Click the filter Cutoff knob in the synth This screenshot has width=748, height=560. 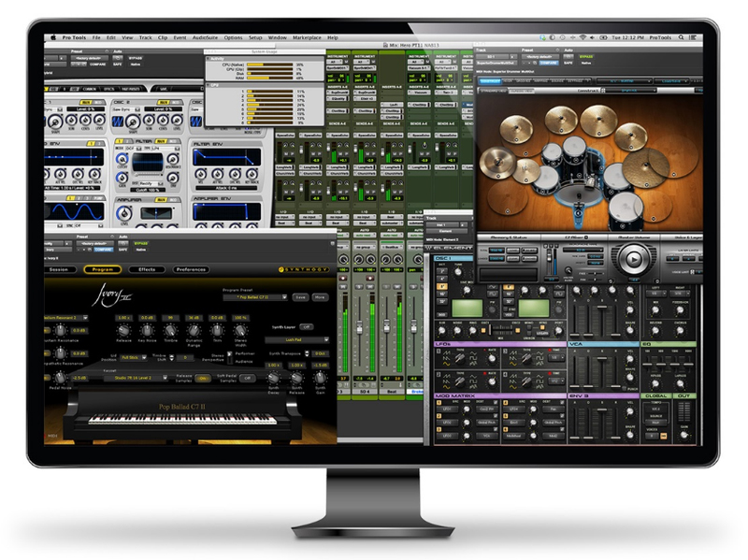point(122,160)
